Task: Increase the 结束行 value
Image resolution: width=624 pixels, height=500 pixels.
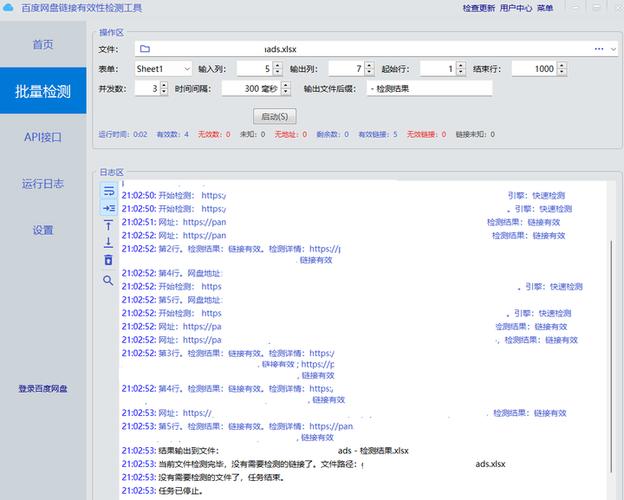Action: [x=562, y=65]
